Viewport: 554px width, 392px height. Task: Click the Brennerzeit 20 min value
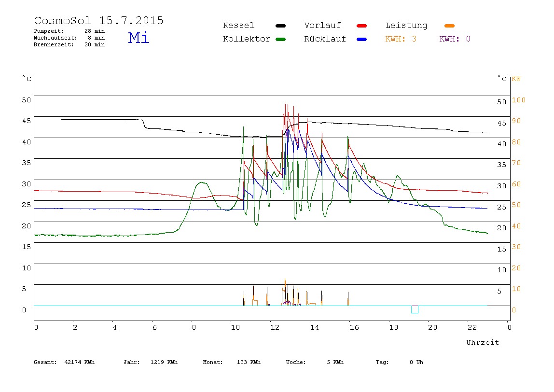click(94, 44)
